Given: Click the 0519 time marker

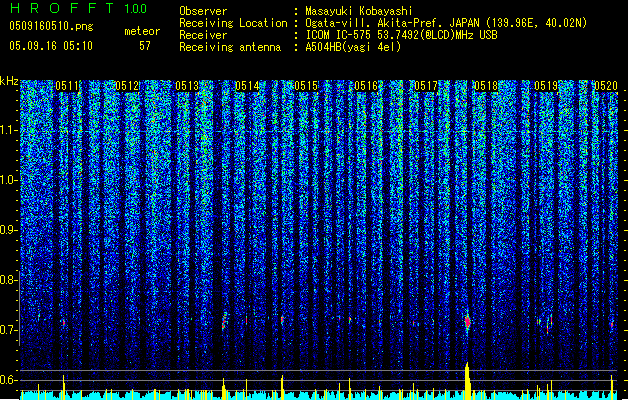Looking at the screenshot, I should (546, 86).
